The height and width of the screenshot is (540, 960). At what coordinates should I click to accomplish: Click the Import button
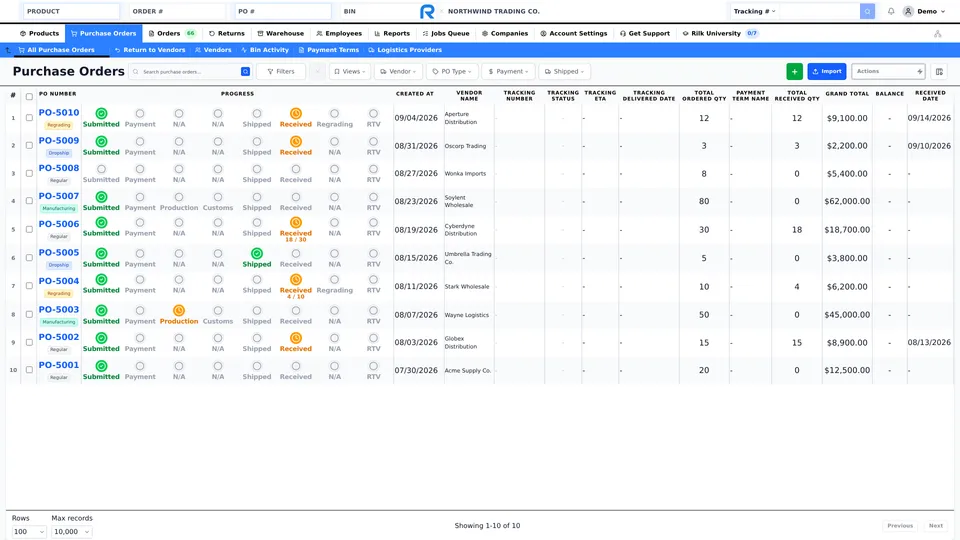(827, 72)
